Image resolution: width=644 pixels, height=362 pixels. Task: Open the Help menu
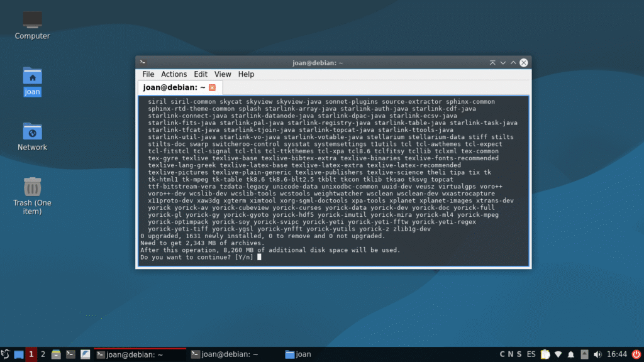click(x=246, y=74)
